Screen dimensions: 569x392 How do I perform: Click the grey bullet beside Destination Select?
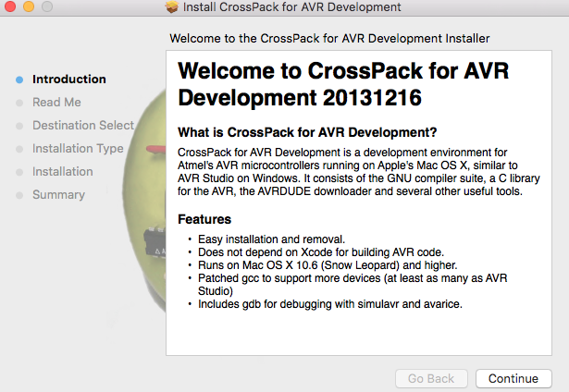click(x=19, y=126)
